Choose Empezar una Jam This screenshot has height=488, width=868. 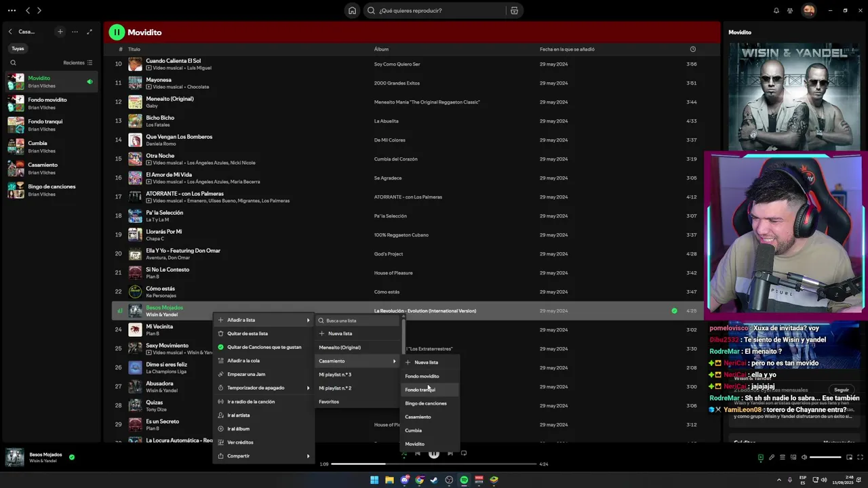click(x=264, y=374)
